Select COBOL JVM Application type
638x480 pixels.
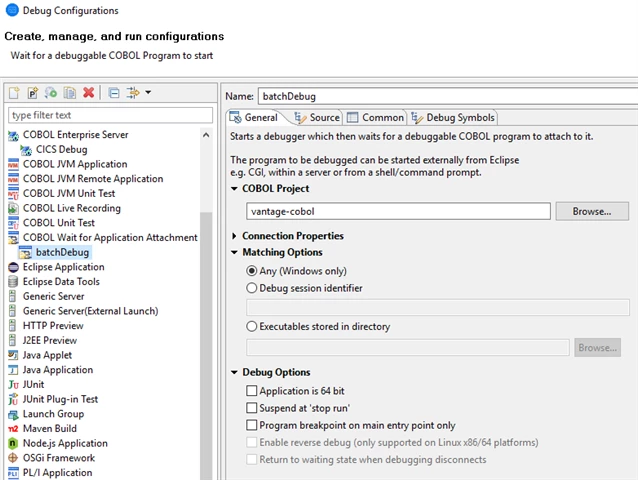tap(75, 164)
